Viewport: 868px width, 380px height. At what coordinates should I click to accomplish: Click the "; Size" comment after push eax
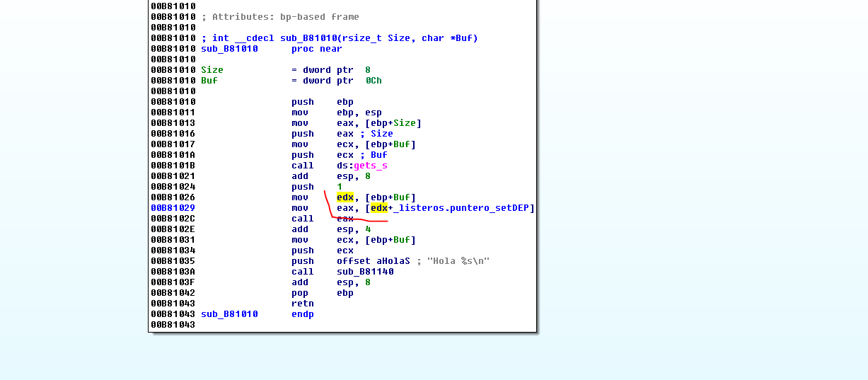[378, 134]
